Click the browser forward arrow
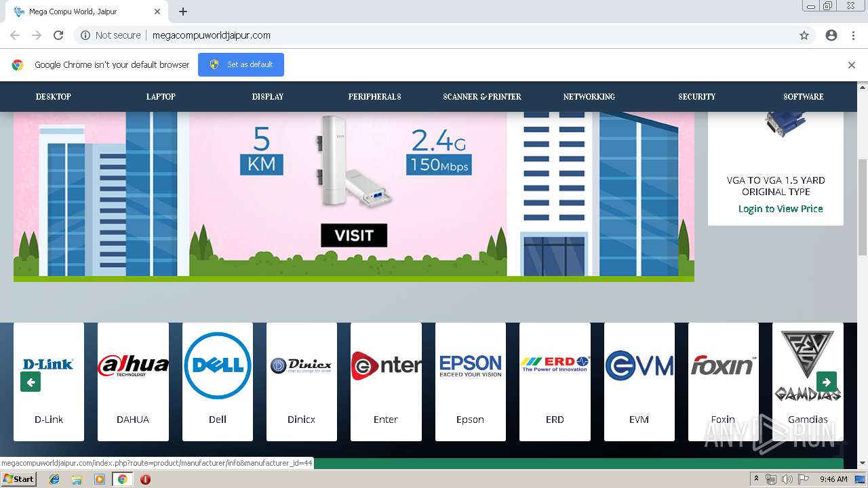 tap(37, 35)
